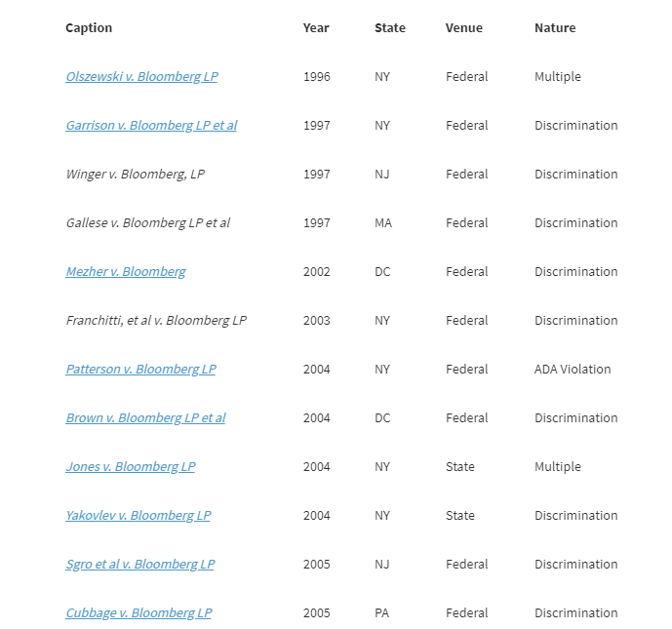Click the MA state cell
Viewport: 672px width, 629px height.
(383, 222)
